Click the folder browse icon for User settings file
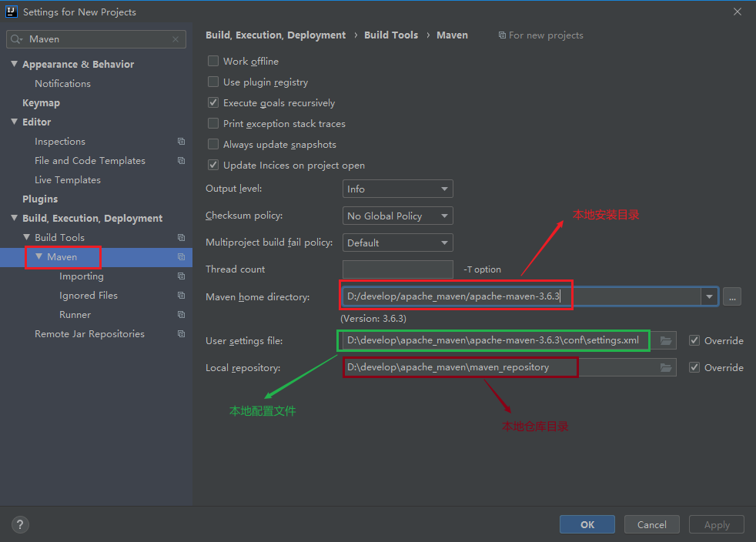756x542 pixels. [x=666, y=340]
